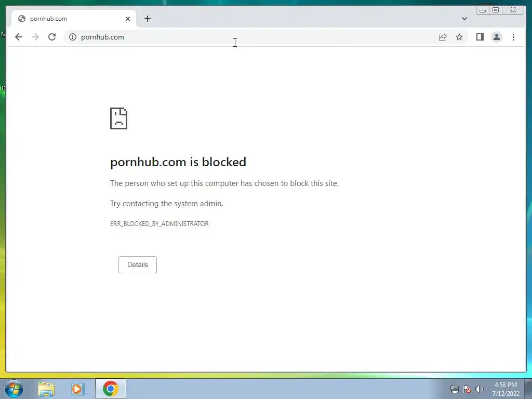Bookmark this tab with the star
Viewport: 532px width, 399px height.
(x=459, y=37)
